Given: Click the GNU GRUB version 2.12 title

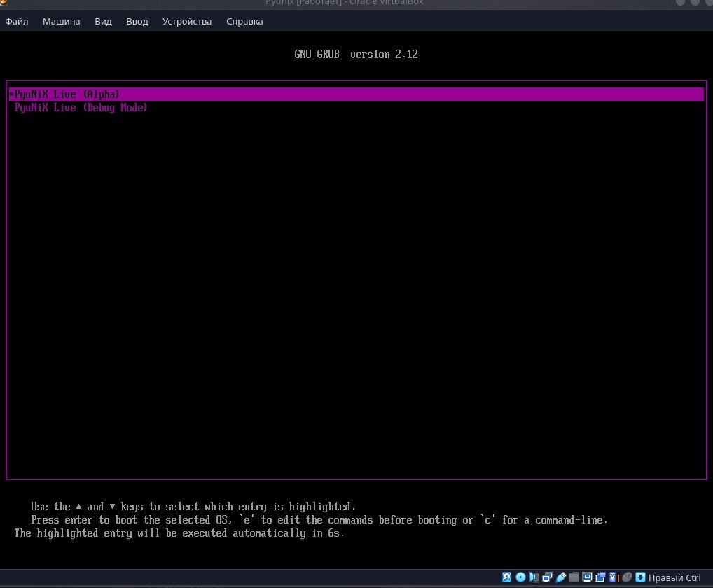Looking at the screenshot, I should pos(356,55).
